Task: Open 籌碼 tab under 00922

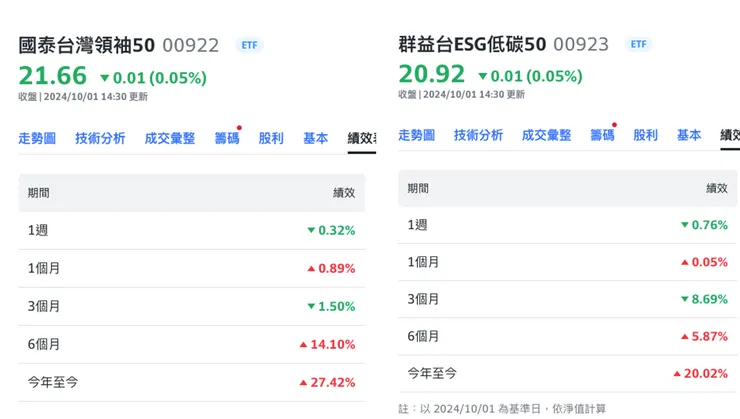Action: pyautogui.click(x=227, y=138)
